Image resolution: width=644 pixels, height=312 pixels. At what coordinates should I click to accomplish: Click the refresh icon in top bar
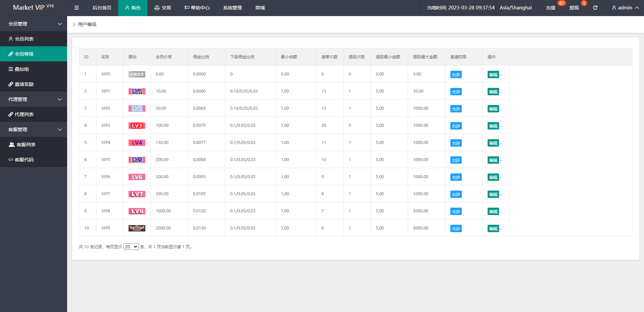pyautogui.click(x=595, y=8)
